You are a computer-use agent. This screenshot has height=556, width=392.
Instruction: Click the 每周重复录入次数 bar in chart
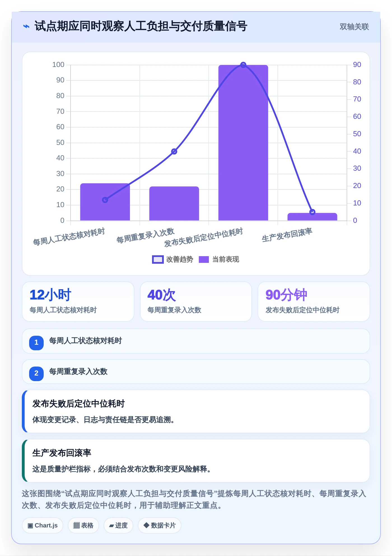pos(174,203)
